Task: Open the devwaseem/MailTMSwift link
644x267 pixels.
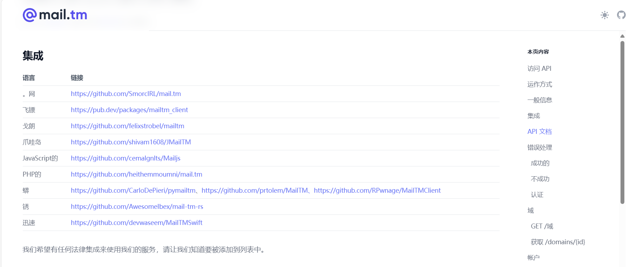Action: [137, 222]
